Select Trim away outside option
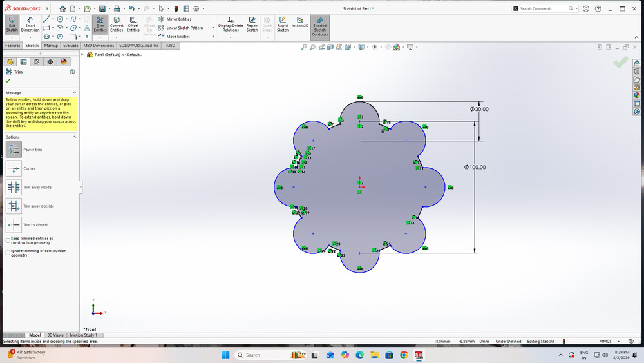This screenshot has height=363, width=644. [14, 206]
